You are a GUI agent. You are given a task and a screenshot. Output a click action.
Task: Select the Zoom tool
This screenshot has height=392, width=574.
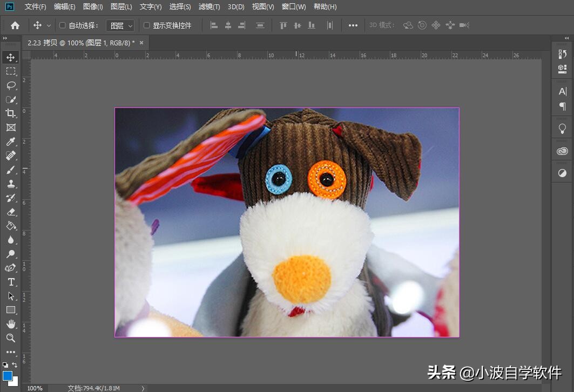pos(11,338)
